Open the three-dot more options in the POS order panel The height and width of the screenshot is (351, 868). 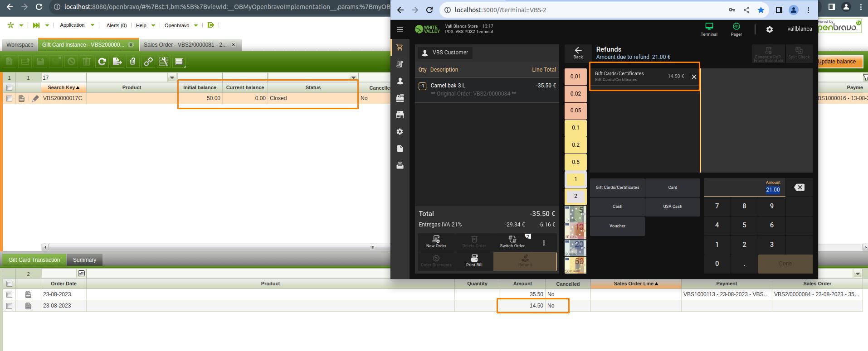[x=544, y=243]
